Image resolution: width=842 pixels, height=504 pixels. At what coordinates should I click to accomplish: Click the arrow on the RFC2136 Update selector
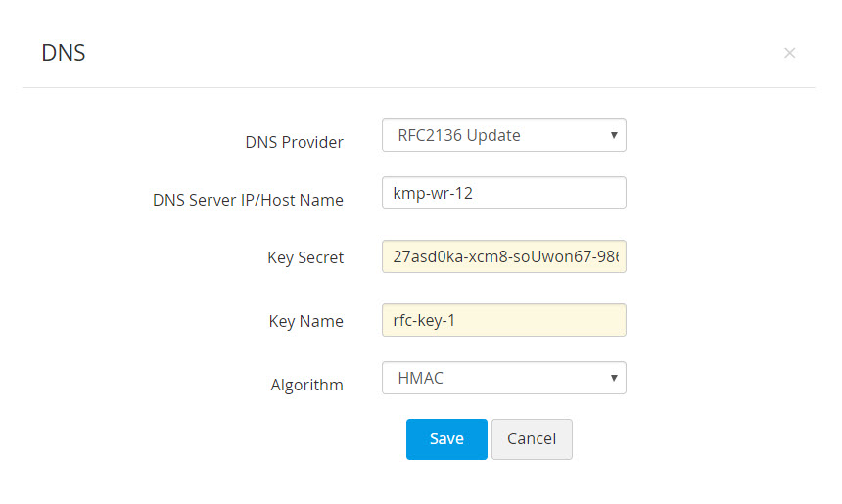pos(614,135)
